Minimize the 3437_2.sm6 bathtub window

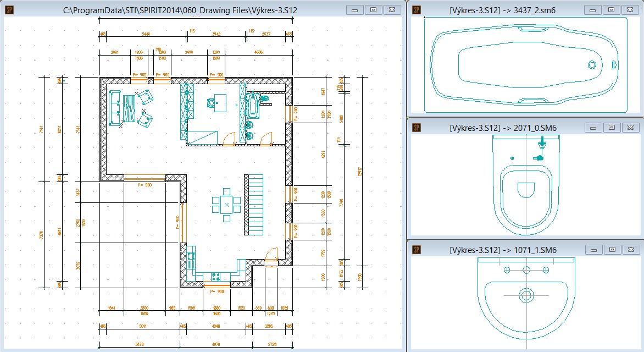point(592,9)
